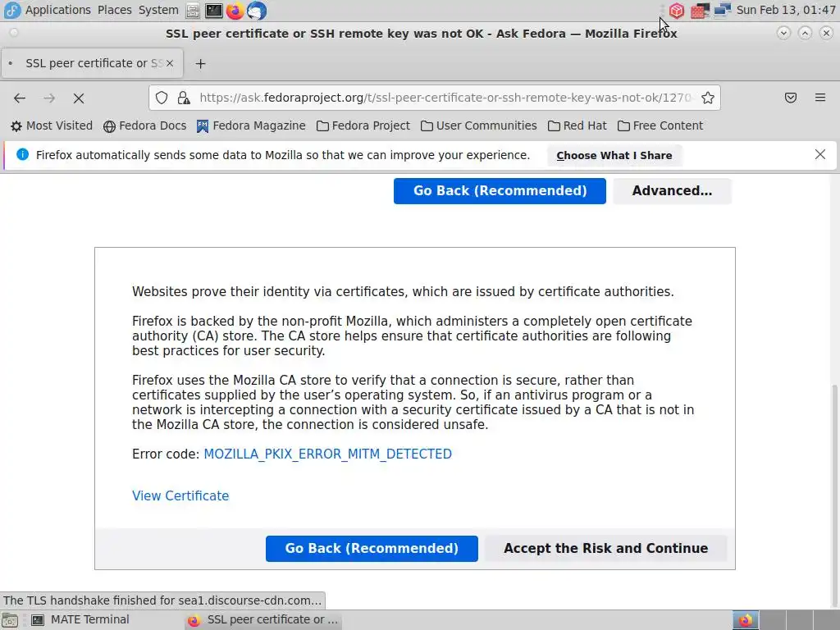This screenshot has height=630, width=840.
Task: Click the browser back arrow
Action: coord(20,98)
